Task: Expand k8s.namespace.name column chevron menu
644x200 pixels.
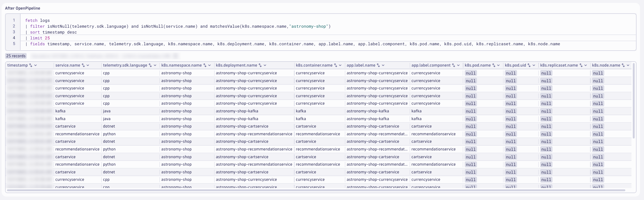Action: pyautogui.click(x=210, y=65)
